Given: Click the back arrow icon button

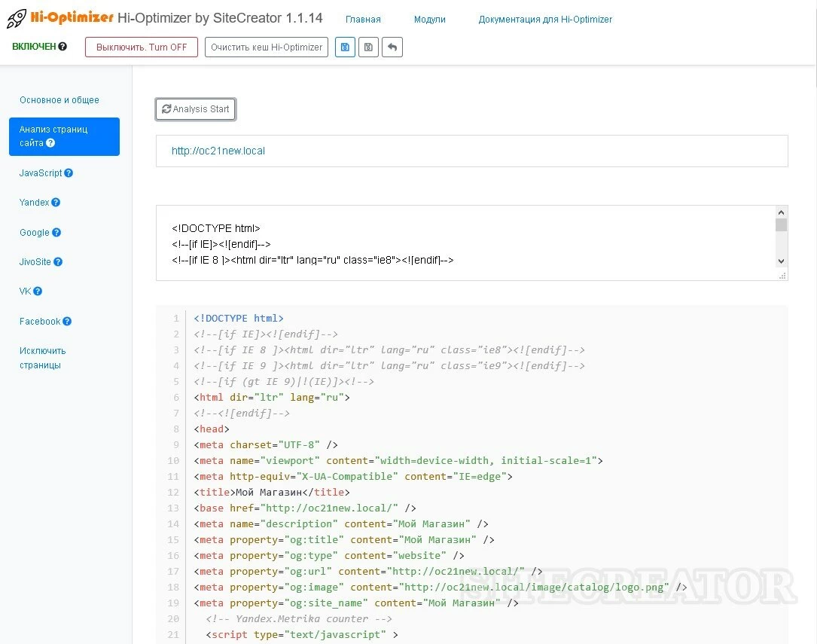Looking at the screenshot, I should 392,47.
